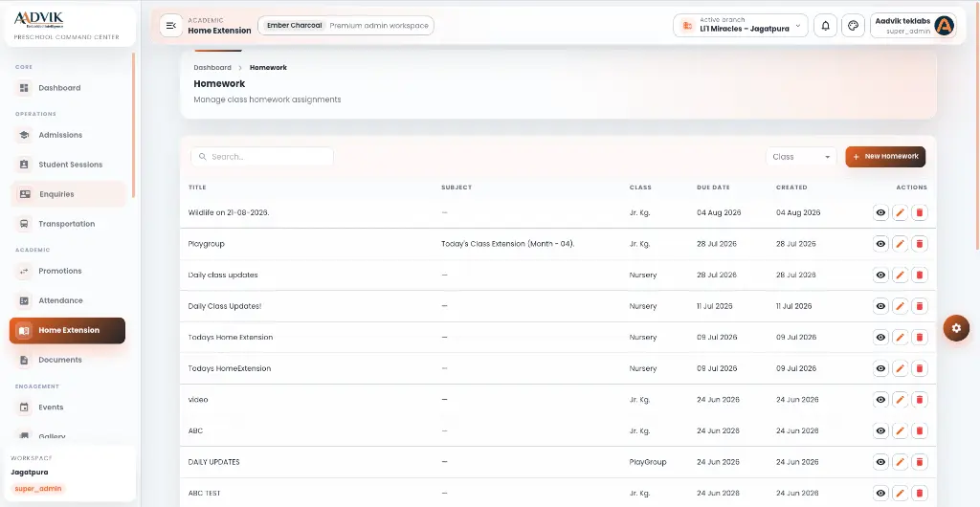Click the SUBJECT column header
Screen dimensions: 980x507
(457, 187)
